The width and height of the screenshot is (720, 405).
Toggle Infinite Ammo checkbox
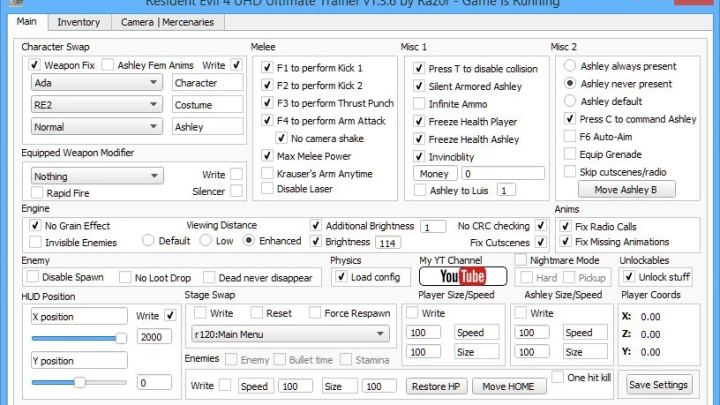pyautogui.click(x=419, y=104)
